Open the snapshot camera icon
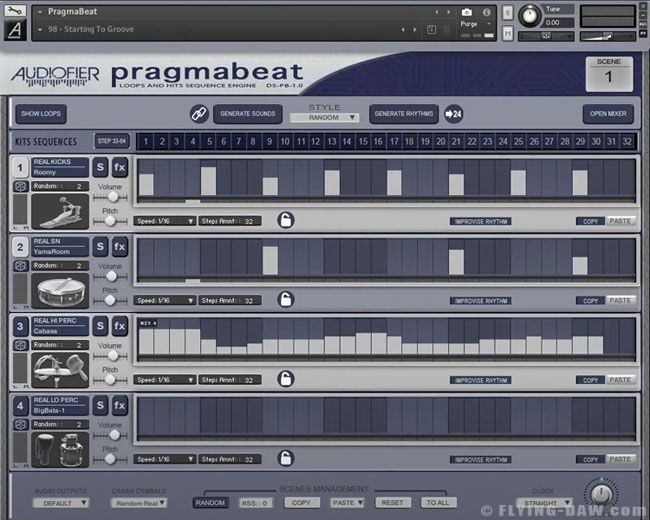Viewport: 650px width, 520px height. [x=467, y=12]
